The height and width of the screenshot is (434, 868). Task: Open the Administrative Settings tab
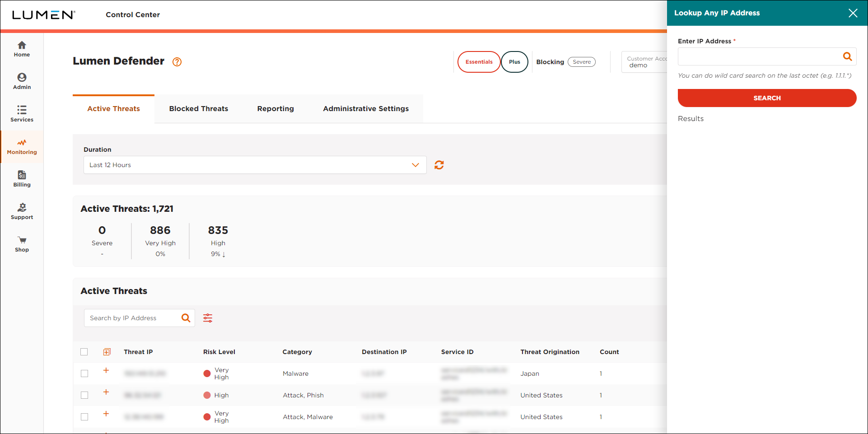366,109
